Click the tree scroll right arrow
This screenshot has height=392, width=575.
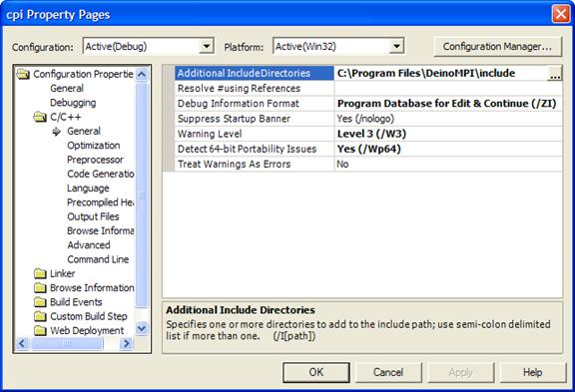click(127, 344)
